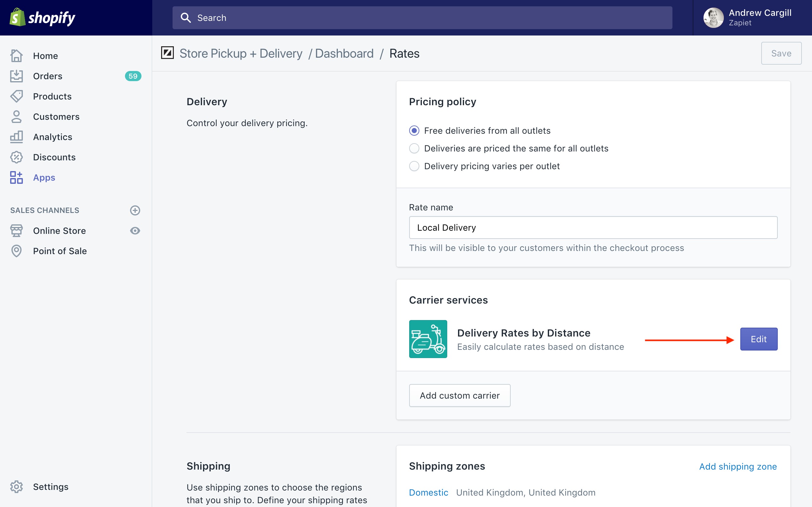Image resolution: width=812 pixels, height=507 pixels.
Task: Click the search magnifier icon
Action: point(186,18)
